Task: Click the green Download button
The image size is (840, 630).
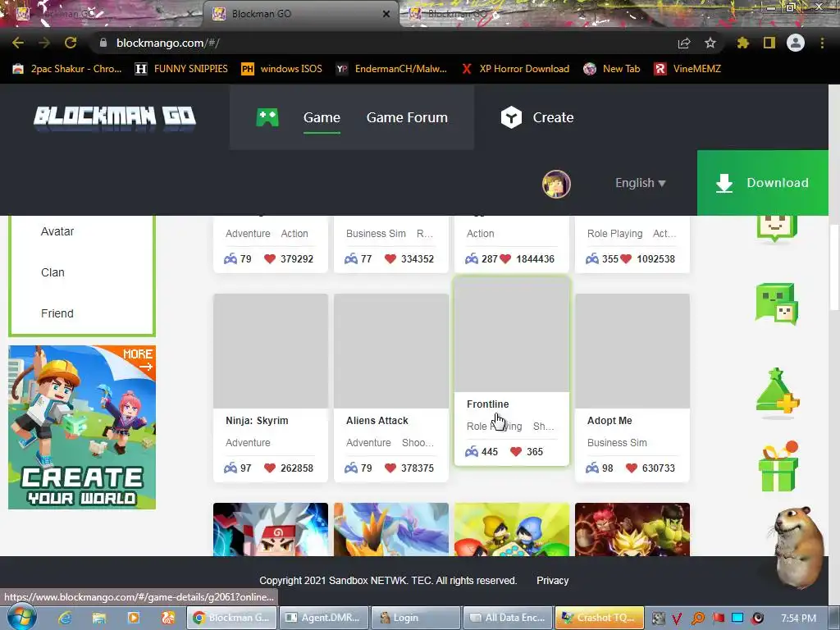Action: [762, 183]
